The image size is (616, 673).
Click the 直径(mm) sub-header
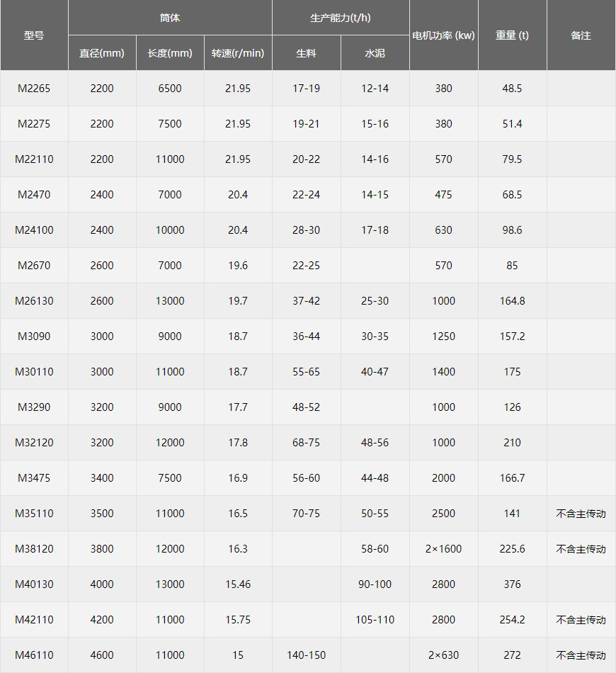tap(102, 53)
